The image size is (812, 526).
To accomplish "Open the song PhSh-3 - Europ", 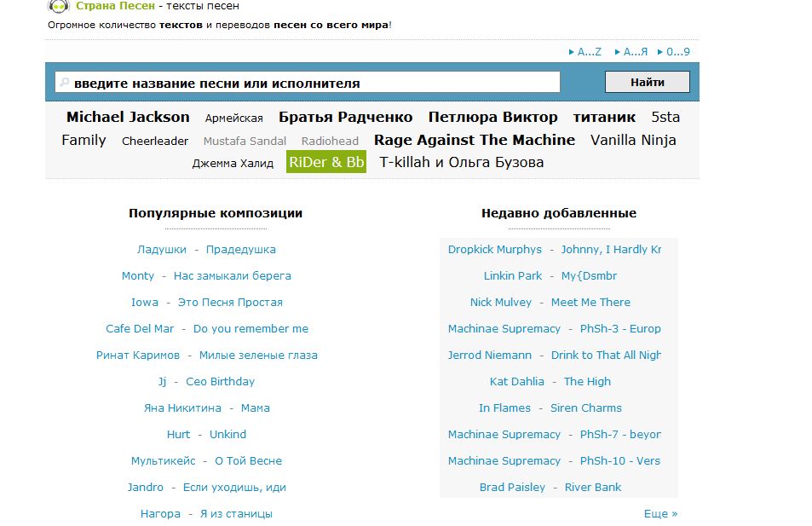I will [x=620, y=328].
